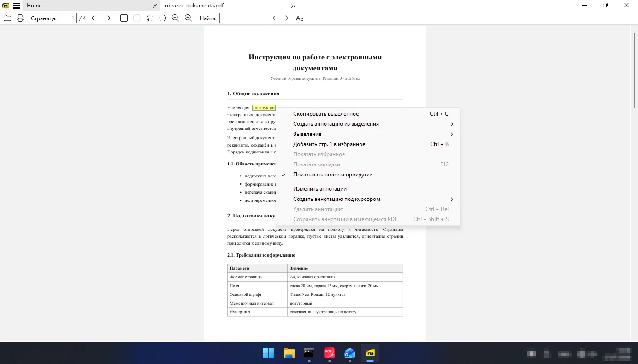
Task: Click the Open file folder icon
Action: click(7, 18)
